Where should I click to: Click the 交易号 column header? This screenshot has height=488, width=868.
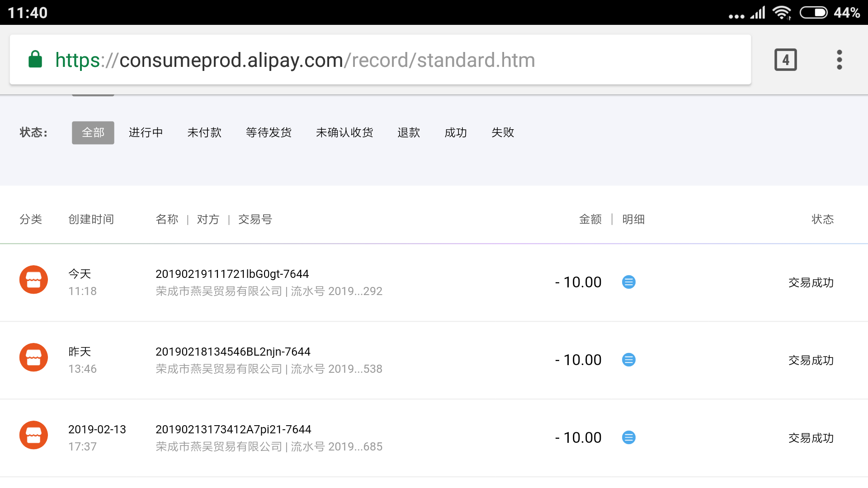255,219
